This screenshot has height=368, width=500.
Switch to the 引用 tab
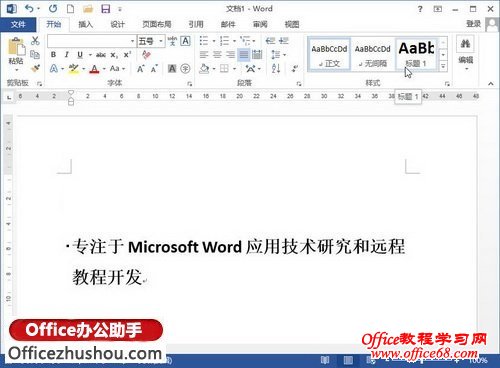[196, 24]
